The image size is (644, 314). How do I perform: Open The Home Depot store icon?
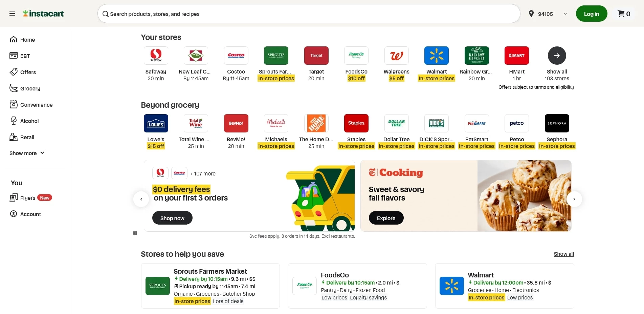click(316, 123)
